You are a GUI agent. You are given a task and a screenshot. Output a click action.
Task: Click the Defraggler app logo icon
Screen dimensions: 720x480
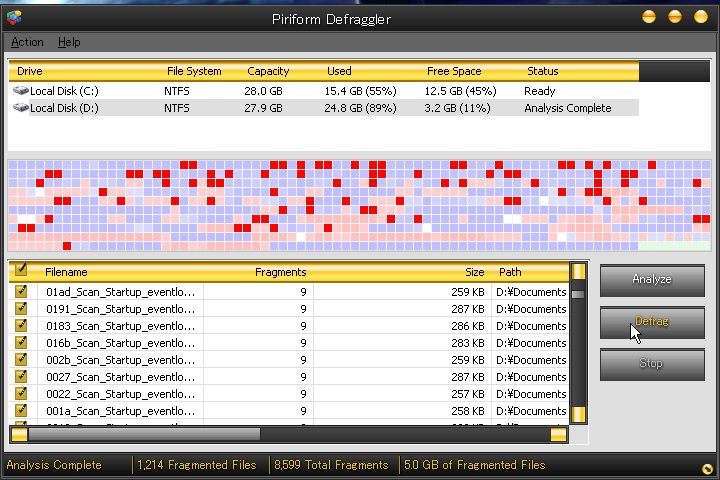pos(14,17)
